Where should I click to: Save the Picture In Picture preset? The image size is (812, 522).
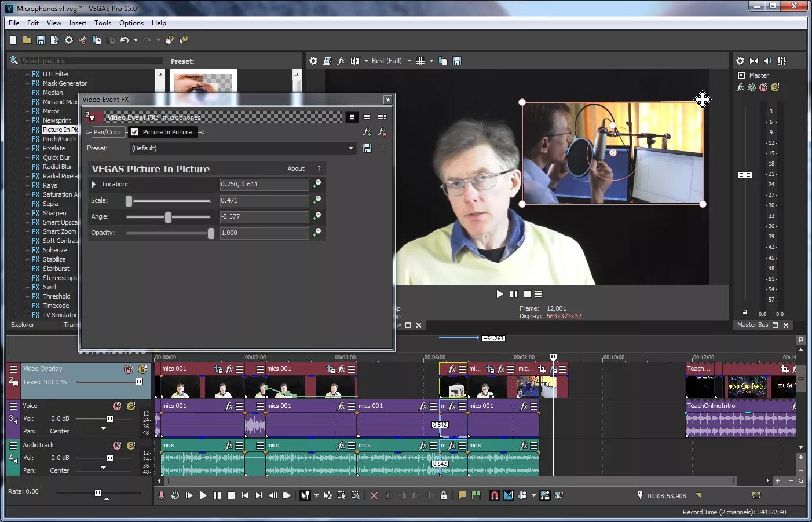[367, 148]
